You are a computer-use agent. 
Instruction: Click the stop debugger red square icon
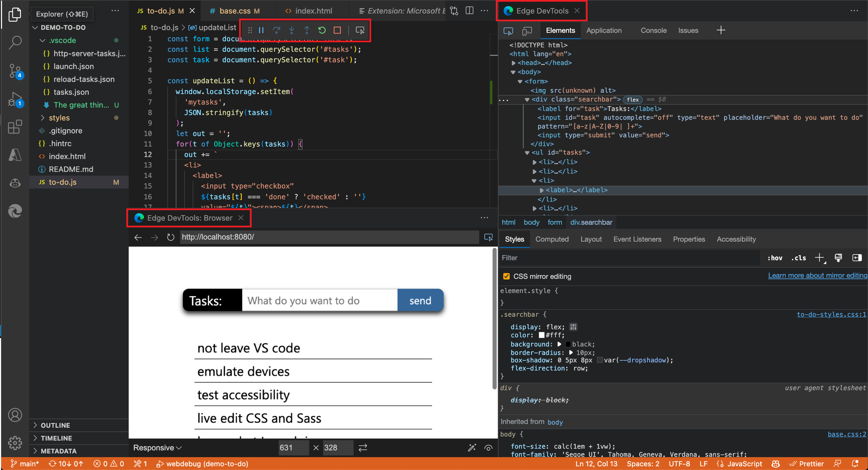pos(337,29)
